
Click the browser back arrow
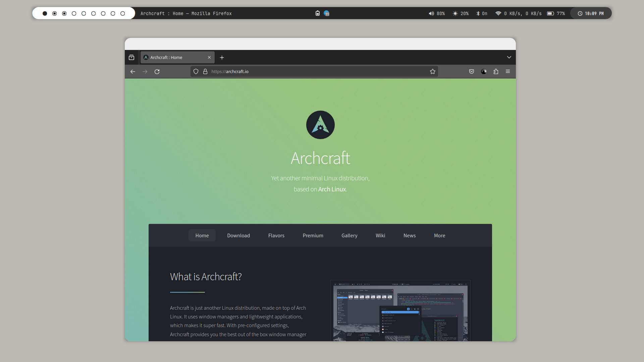pos(133,72)
